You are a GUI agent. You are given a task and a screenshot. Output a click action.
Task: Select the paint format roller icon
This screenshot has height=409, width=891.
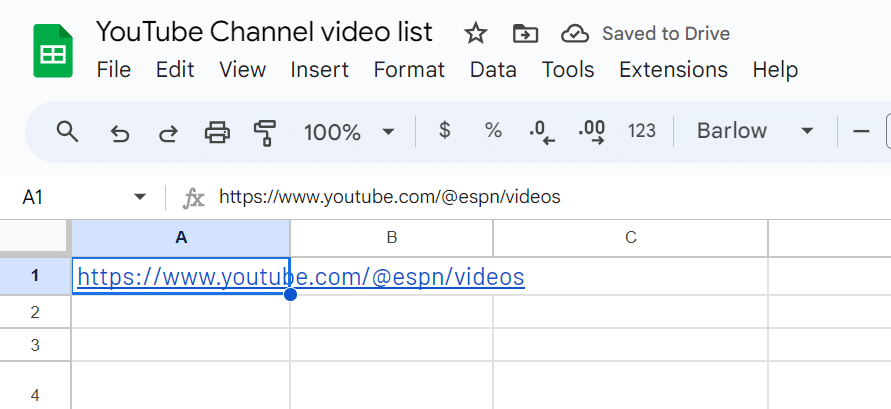[x=265, y=132]
